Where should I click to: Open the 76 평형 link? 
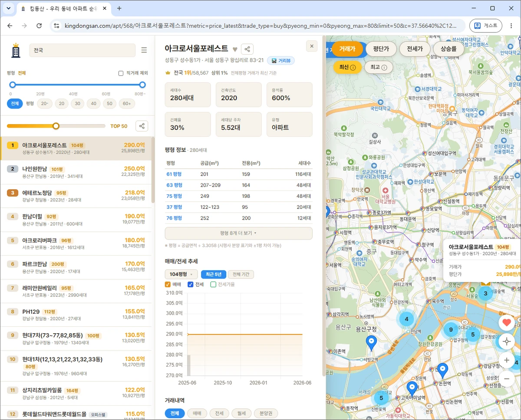point(174,218)
